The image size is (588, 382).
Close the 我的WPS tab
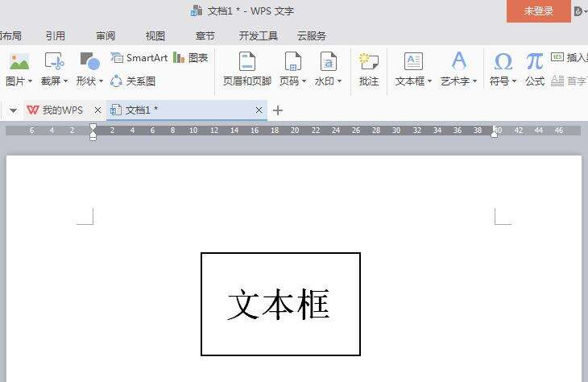98,110
